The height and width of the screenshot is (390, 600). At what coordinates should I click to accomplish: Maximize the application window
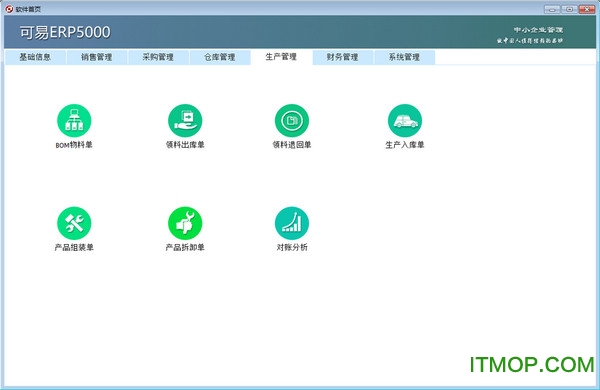pyautogui.click(x=569, y=9)
